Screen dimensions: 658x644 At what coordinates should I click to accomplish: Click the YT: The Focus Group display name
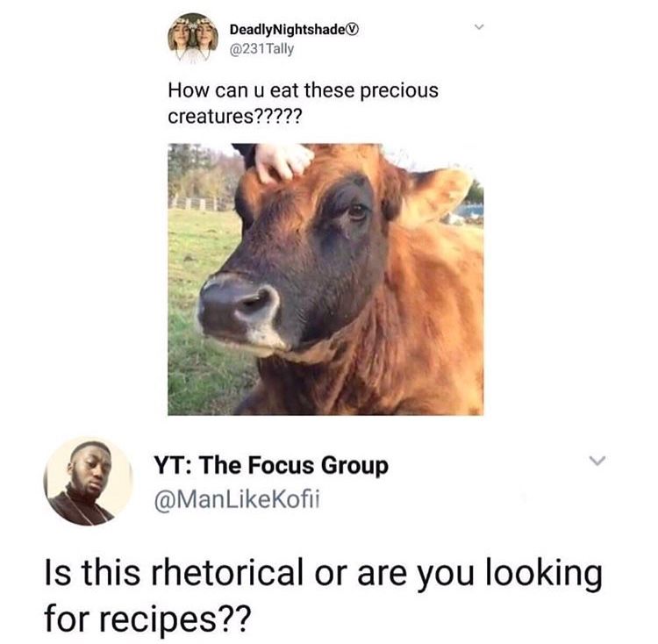(271, 465)
